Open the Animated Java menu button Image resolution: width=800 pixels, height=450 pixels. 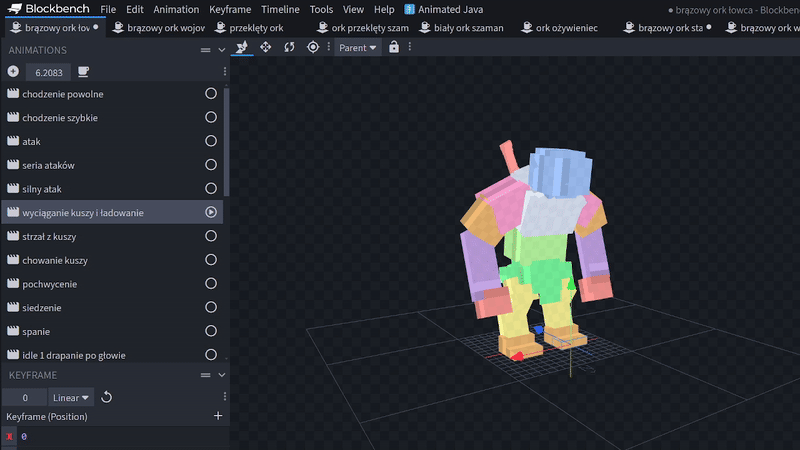444,9
